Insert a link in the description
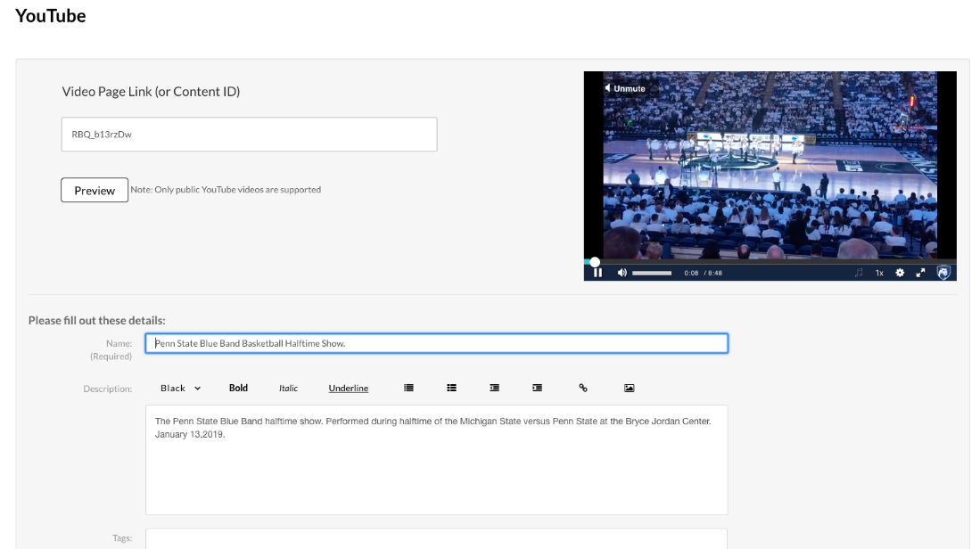Image resolution: width=980 pixels, height=549 pixels. 583,388
